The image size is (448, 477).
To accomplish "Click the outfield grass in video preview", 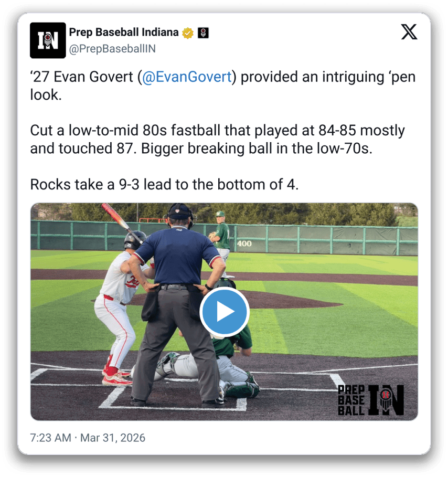I will (335, 263).
